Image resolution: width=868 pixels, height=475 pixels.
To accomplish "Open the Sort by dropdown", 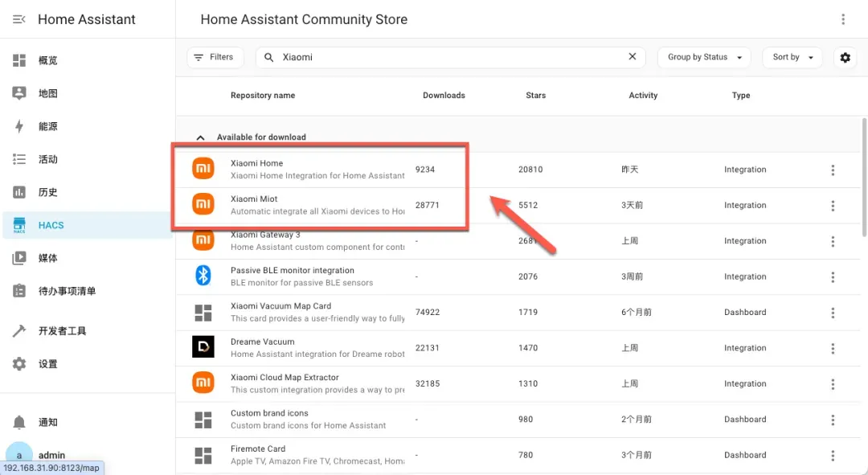I will point(792,58).
